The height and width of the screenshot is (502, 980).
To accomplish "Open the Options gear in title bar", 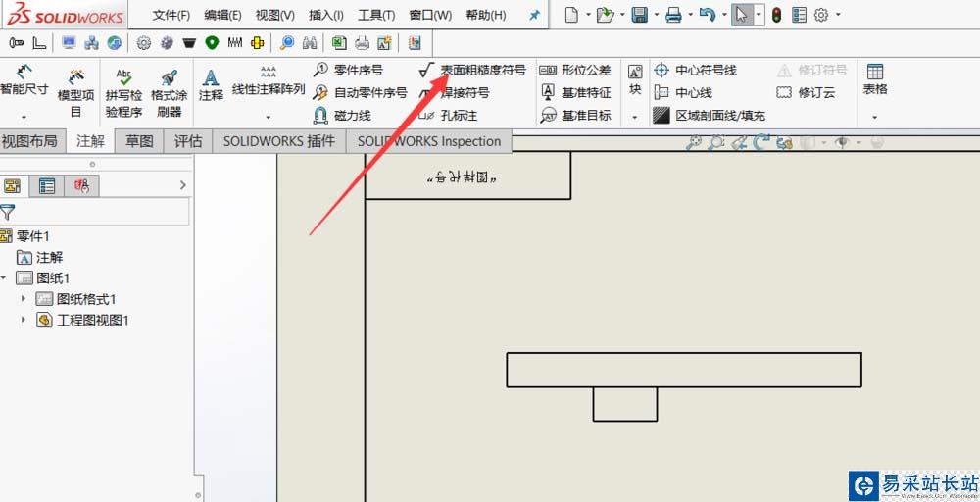I will 821,15.
